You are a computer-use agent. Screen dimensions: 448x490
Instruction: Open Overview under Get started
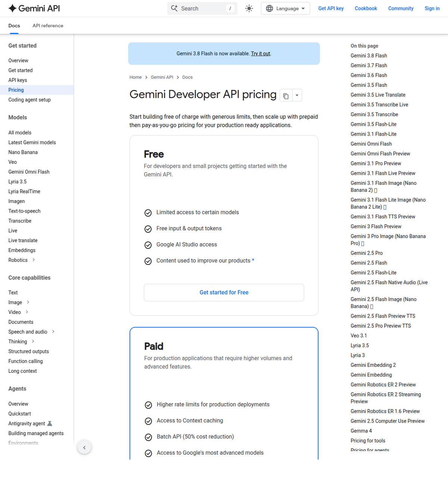tap(18, 60)
